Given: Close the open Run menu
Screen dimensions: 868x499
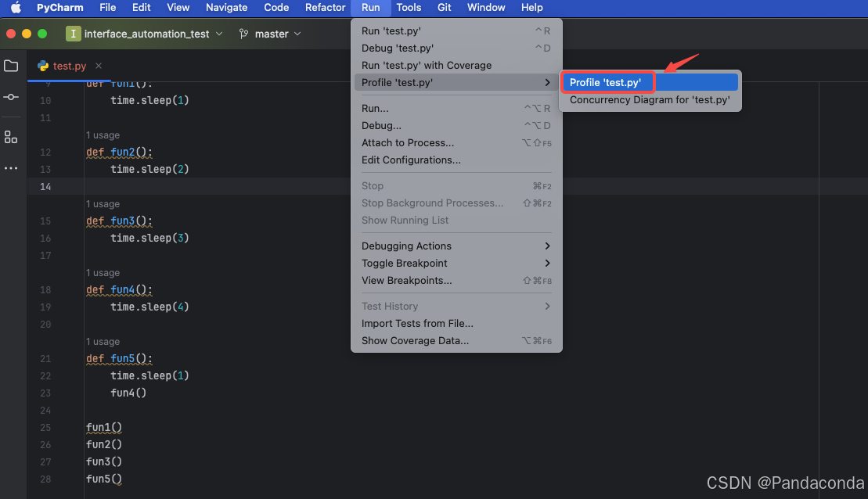Looking at the screenshot, I should [370, 7].
